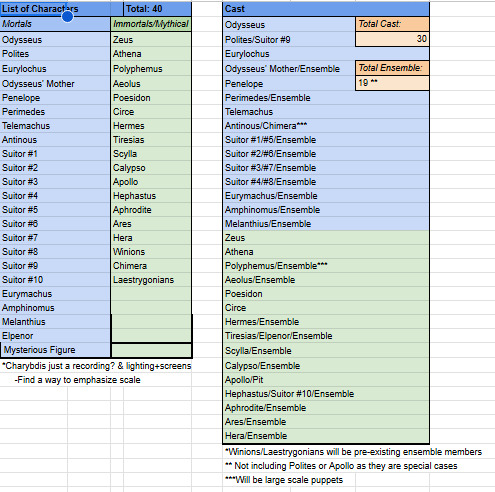Image resolution: width=495 pixels, height=492 pixels.
Task: Click the blue selection handle dot
Action: click(68, 16)
